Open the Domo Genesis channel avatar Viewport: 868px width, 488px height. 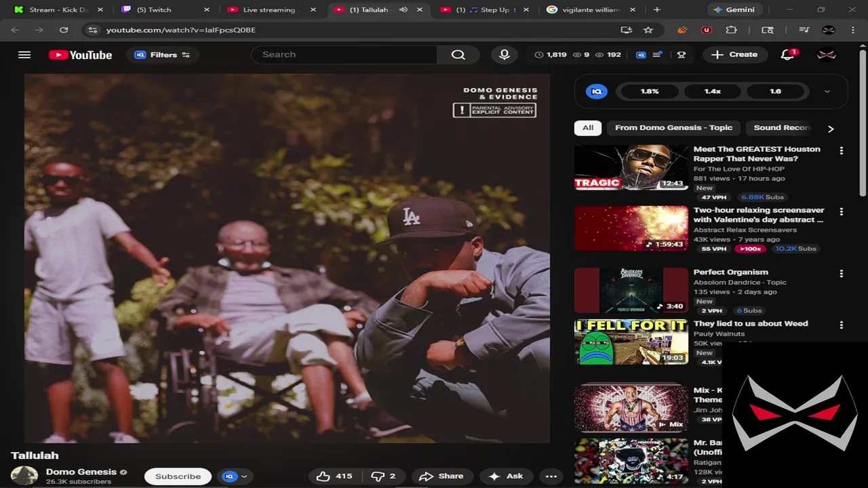coord(24,476)
